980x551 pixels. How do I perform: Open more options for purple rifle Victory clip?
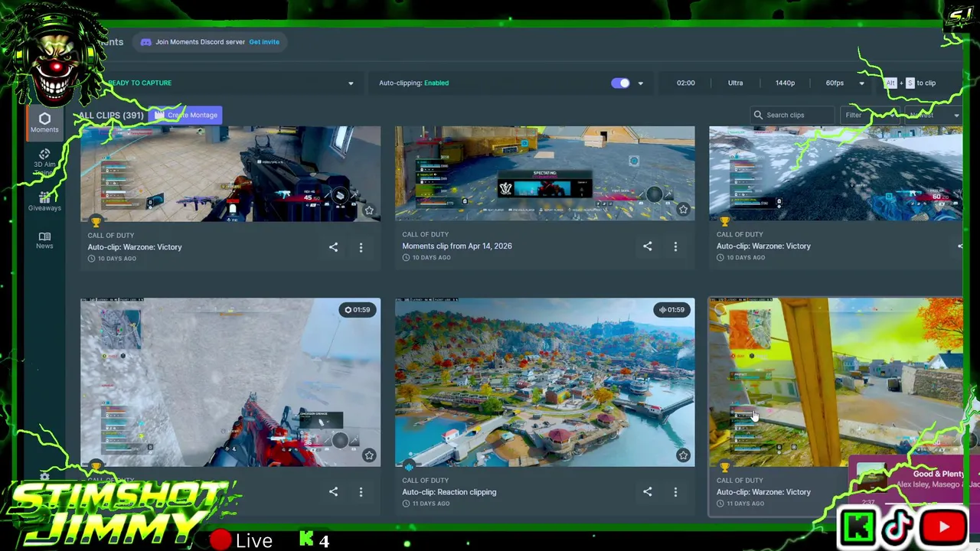tap(361, 247)
